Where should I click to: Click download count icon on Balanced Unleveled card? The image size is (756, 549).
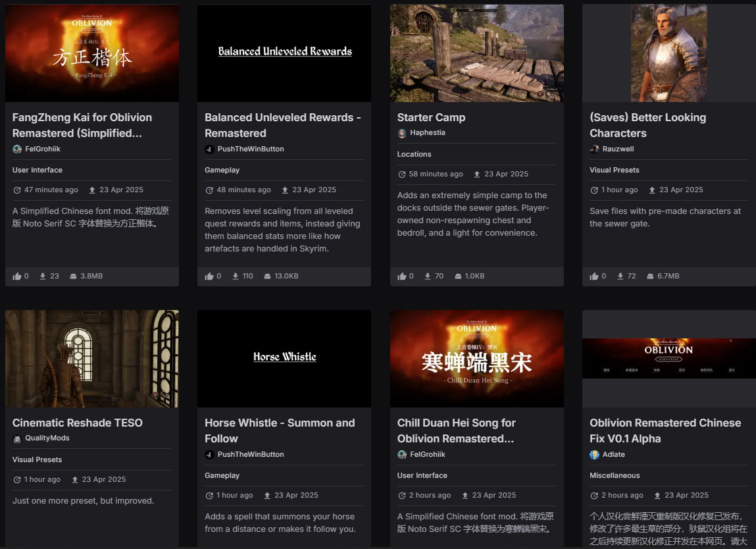click(x=236, y=276)
